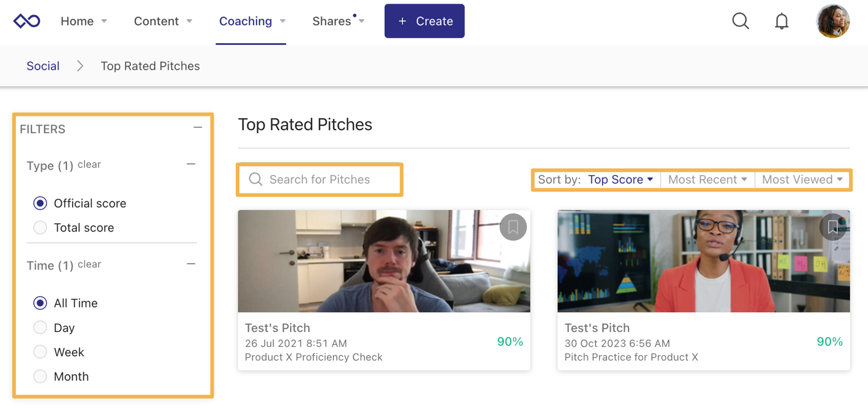The image size is (868, 414).
Task: Open the notifications bell
Action: coord(781,22)
